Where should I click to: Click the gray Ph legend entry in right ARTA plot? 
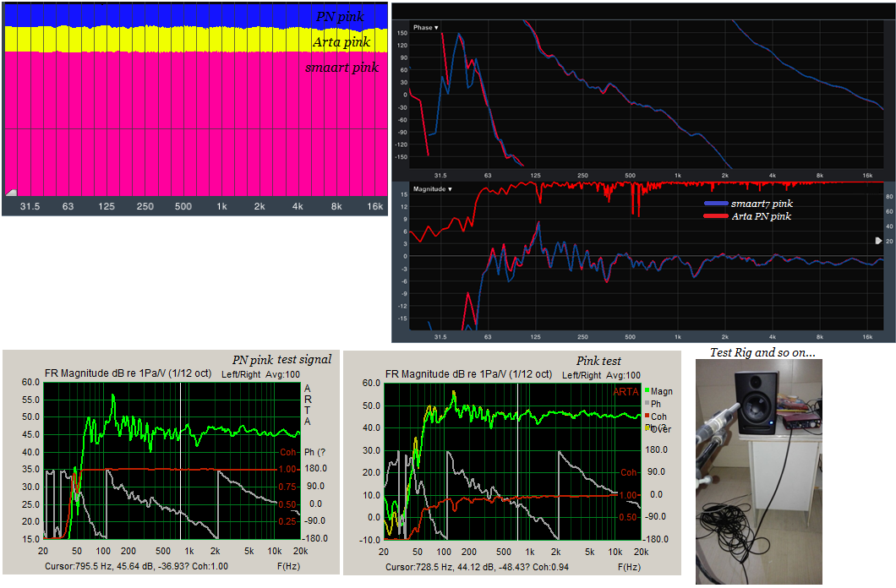tap(653, 404)
